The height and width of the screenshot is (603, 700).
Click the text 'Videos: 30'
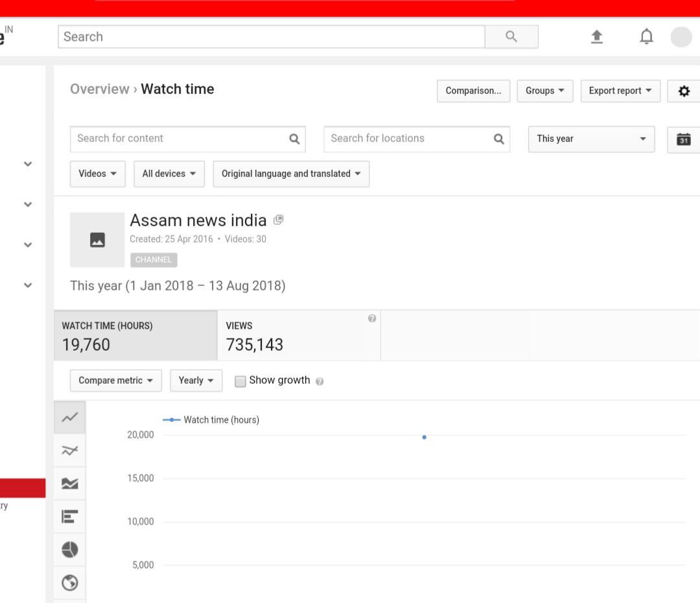(245, 239)
